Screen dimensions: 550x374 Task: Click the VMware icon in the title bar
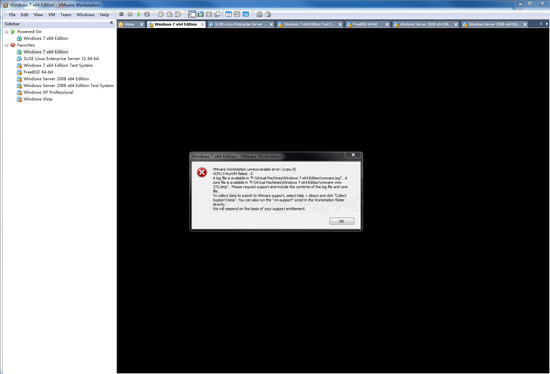(x=5, y=5)
